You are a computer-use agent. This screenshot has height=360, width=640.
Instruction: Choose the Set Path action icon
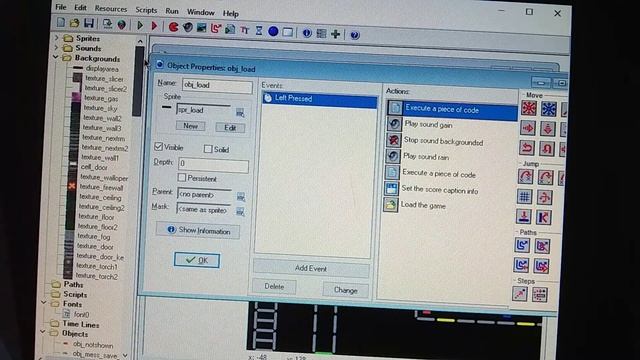tap(522, 245)
